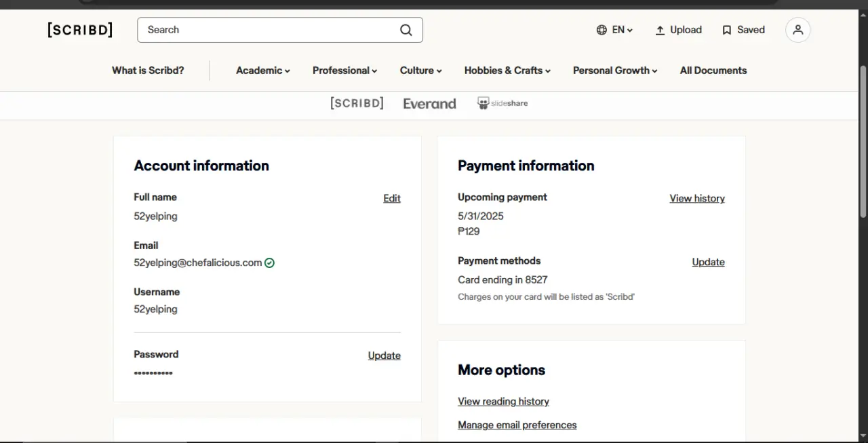Click the globe language icon

tap(601, 30)
